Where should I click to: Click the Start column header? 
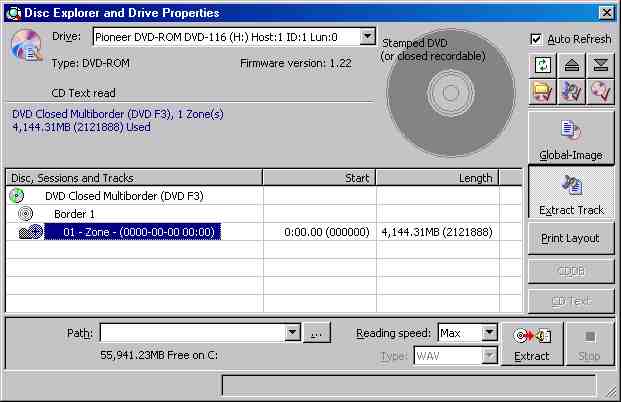(319, 178)
